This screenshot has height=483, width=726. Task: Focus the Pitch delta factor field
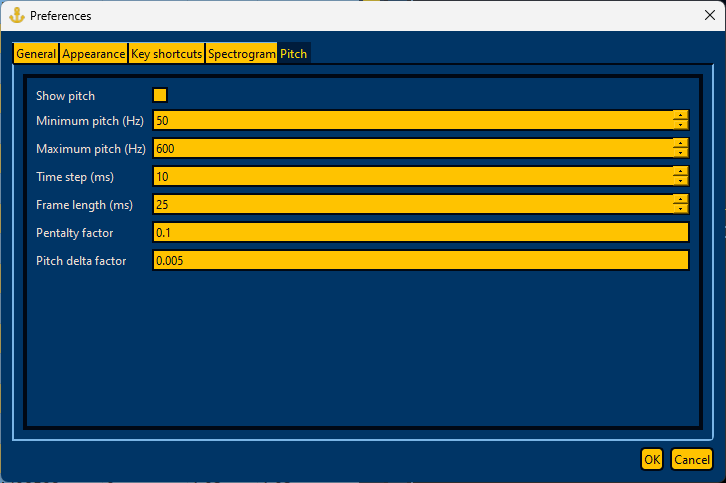tap(420, 261)
